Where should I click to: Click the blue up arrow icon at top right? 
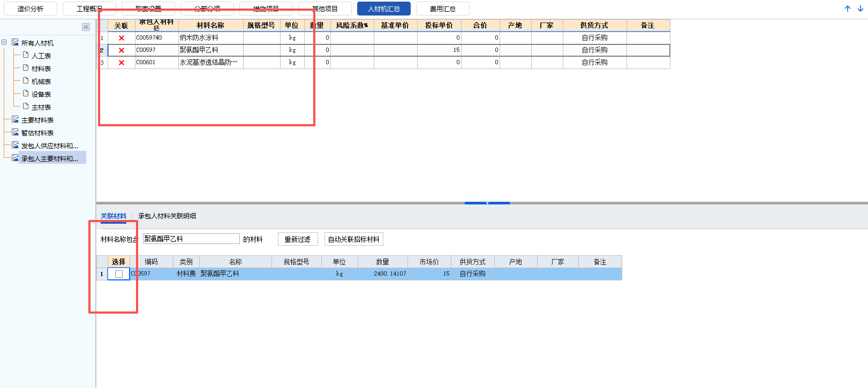click(848, 9)
